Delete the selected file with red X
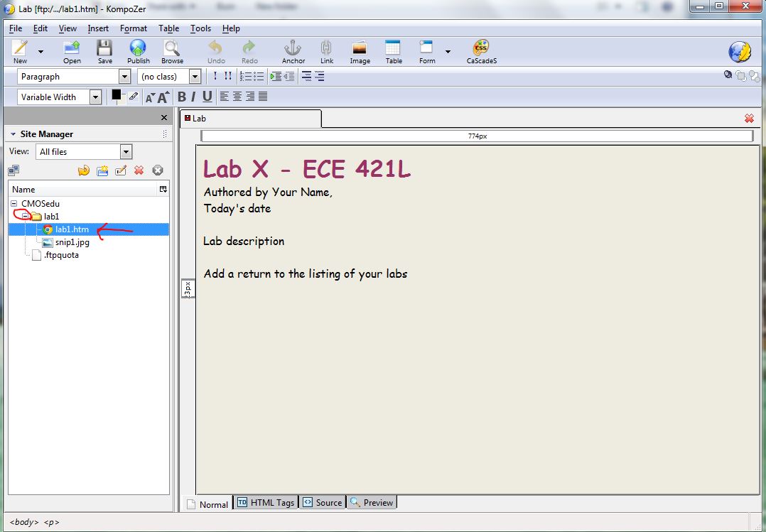 click(139, 170)
